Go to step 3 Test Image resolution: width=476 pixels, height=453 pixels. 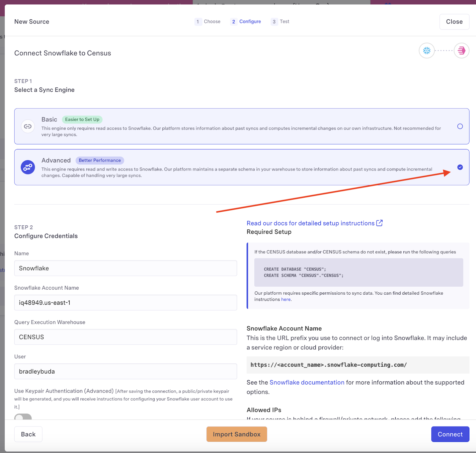pyautogui.click(x=280, y=21)
